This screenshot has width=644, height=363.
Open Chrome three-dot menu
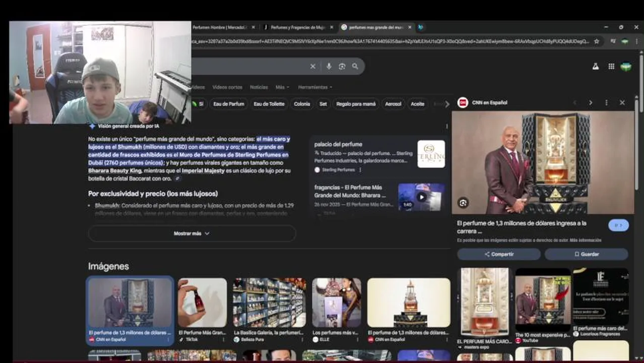pos(636,41)
